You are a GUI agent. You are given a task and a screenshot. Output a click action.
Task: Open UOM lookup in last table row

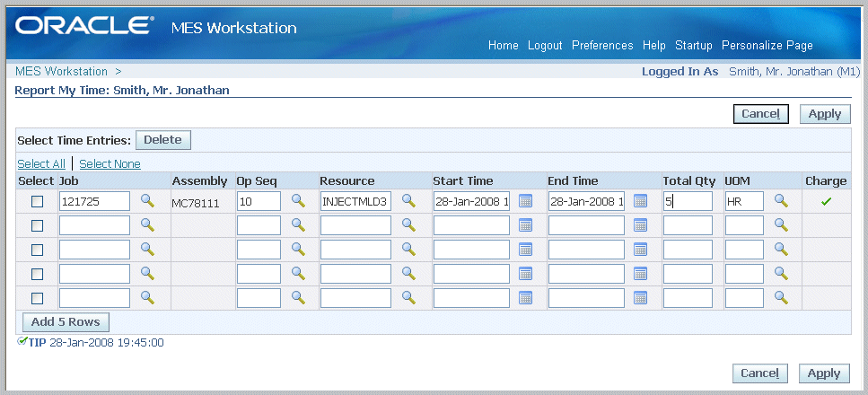coord(781,297)
